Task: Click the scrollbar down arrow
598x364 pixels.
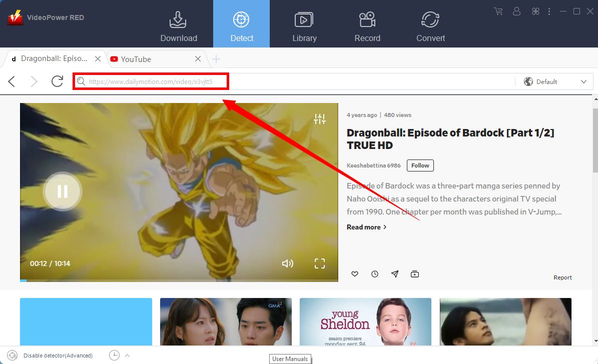Action: click(x=595, y=341)
